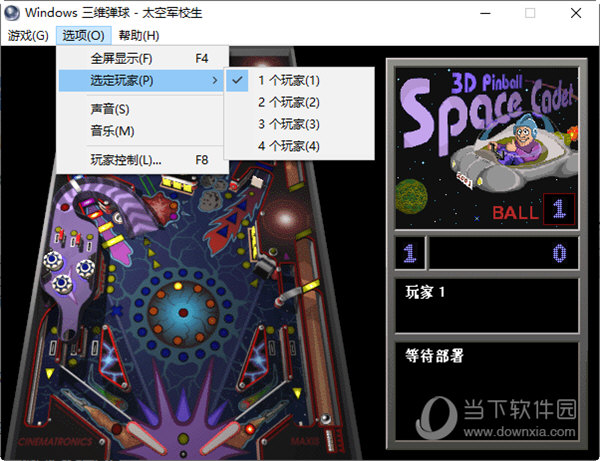The height and width of the screenshot is (461, 600).
Task: Close the 选项(O) menu in menu bar
Action: point(83,36)
